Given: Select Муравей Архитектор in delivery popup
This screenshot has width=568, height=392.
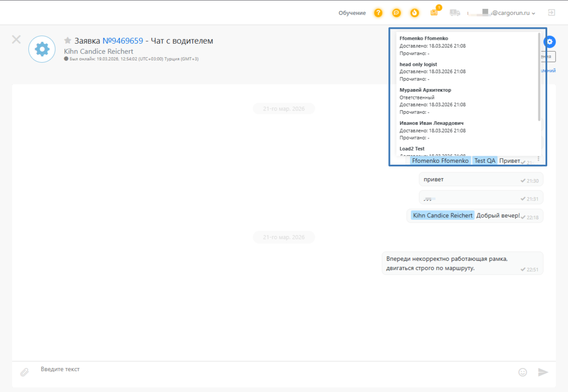Looking at the screenshot, I should 425,90.
